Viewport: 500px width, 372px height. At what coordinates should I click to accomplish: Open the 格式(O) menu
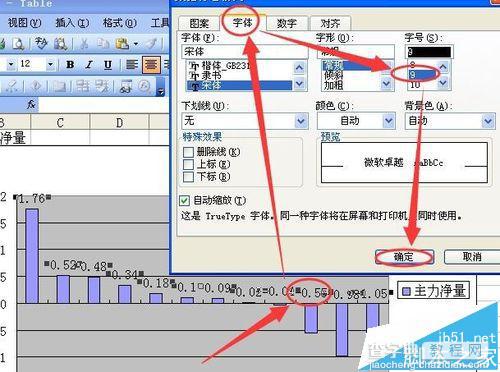tap(120, 23)
